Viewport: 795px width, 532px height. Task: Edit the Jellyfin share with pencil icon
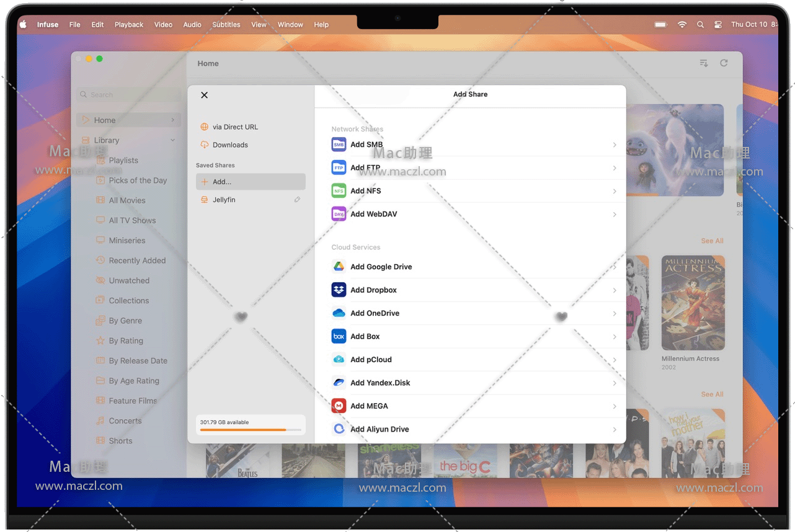(x=297, y=200)
